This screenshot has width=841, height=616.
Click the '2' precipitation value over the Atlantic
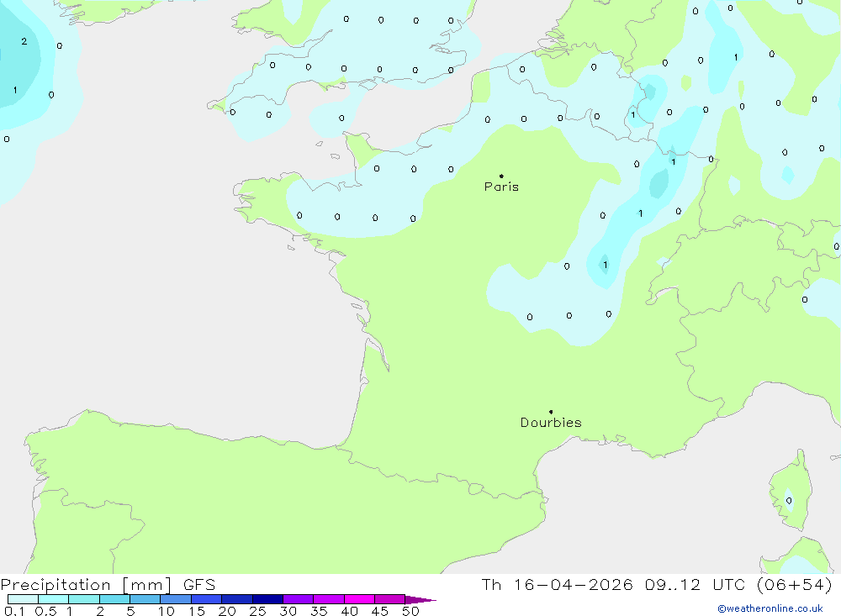(24, 41)
